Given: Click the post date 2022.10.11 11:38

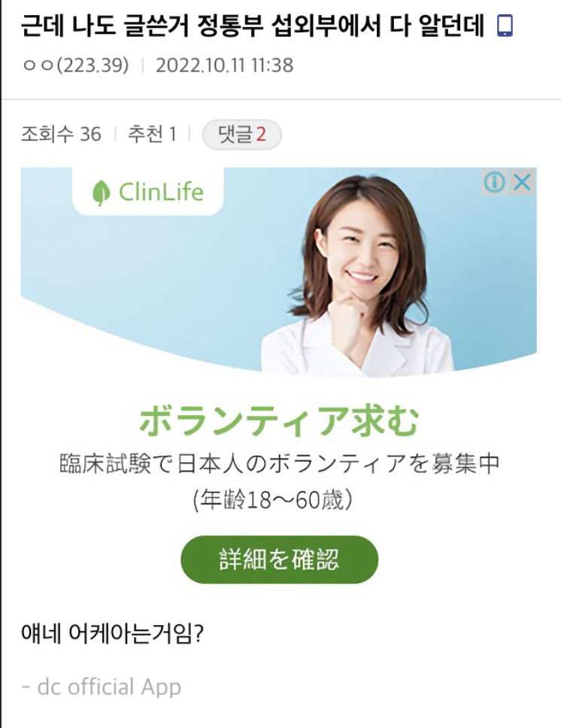Looking at the screenshot, I should click(x=224, y=65).
